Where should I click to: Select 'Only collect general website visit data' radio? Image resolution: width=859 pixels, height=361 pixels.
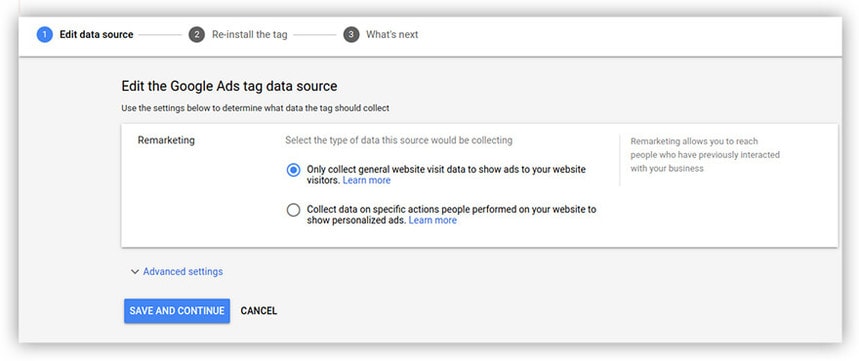pos(294,170)
